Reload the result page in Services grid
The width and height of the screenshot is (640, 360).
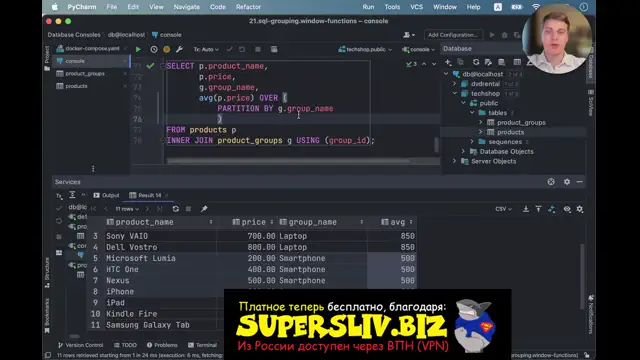(x=176, y=209)
